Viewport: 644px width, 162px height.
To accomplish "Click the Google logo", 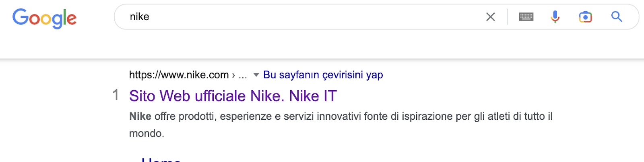I will (x=44, y=18).
